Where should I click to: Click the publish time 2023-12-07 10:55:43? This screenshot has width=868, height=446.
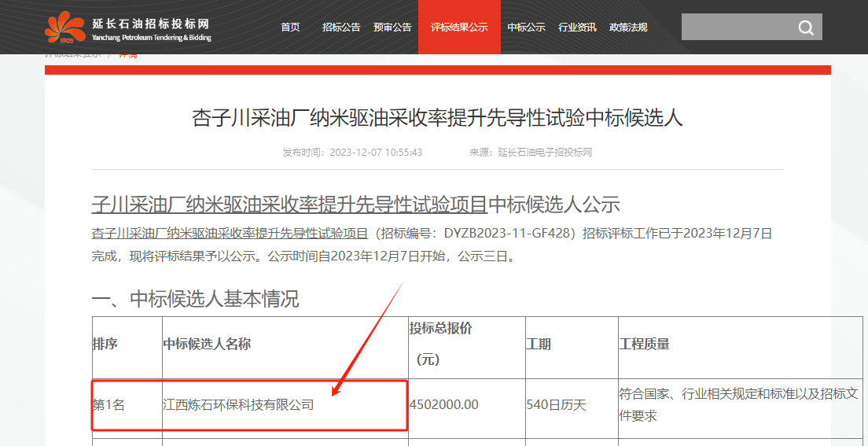pos(376,153)
